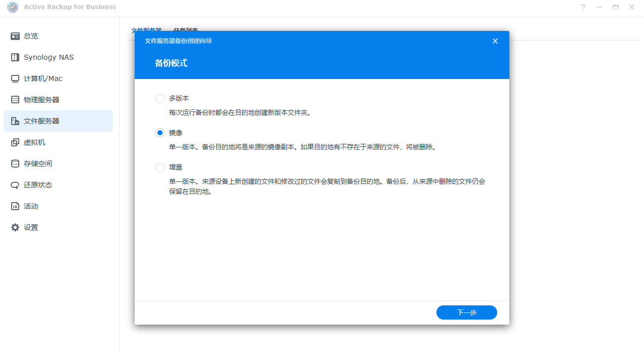Image resolution: width=644 pixels, height=354 pixels.
Task: Close the 文件服务器备份创建向导 wizard dialog
Action: (495, 41)
